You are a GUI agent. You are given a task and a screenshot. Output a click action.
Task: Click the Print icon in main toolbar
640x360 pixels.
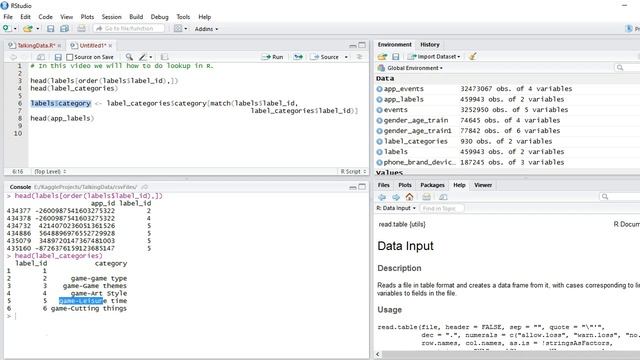point(81,29)
